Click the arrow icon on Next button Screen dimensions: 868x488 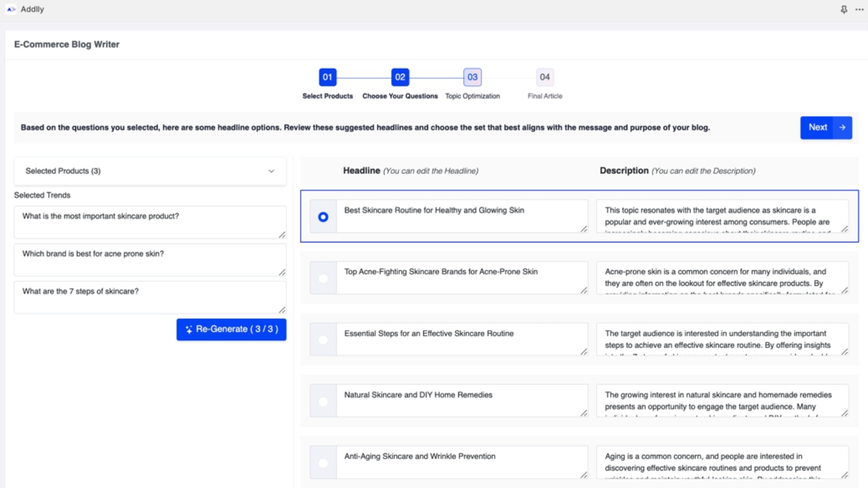click(843, 127)
